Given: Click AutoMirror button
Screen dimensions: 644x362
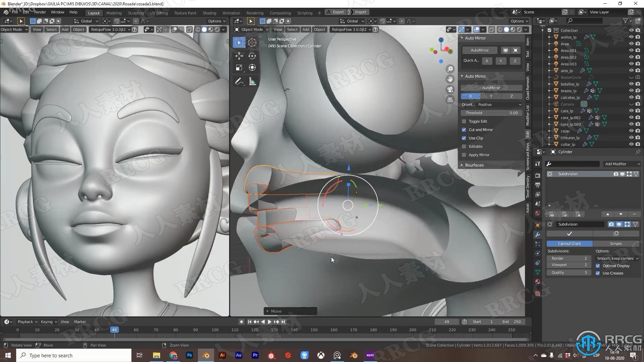Looking at the screenshot, I should point(480,50).
